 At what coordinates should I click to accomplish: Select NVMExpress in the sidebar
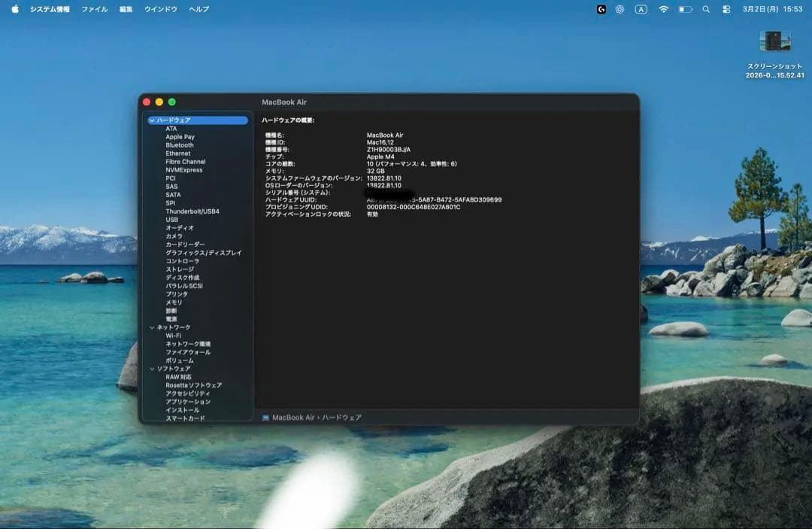click(x=184, y=170)
